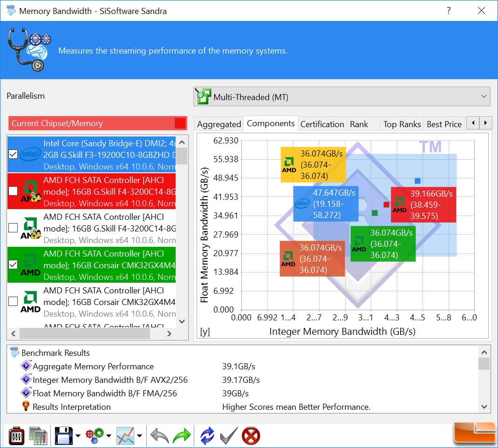
Task: Check the white AMD G.Skill F4-3200C14 checkbox
Action: click(x=13, y=228)
